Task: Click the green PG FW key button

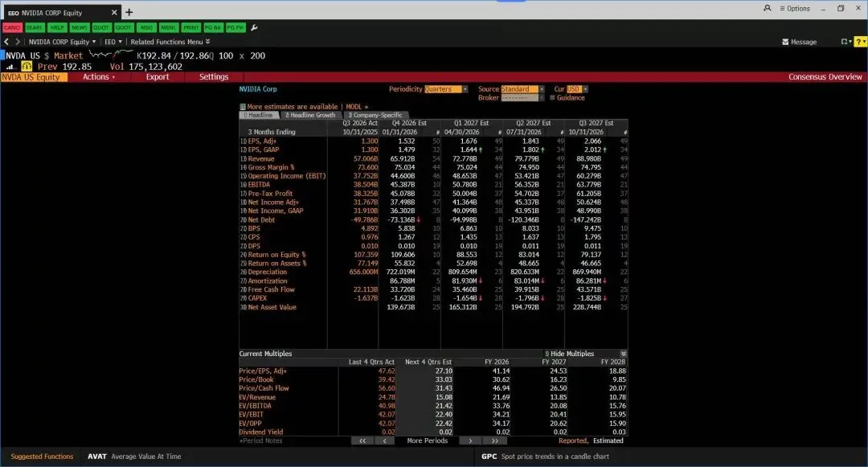Action: click(x=235, y=27)
